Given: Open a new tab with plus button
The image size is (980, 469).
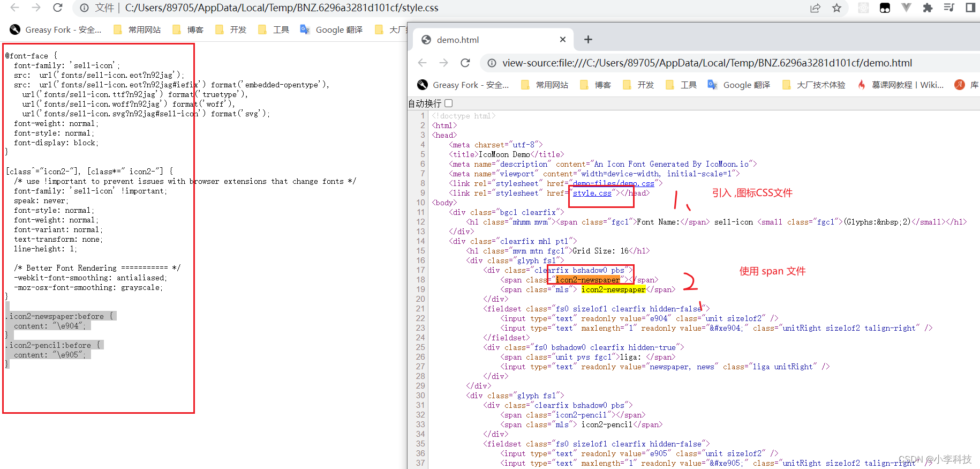Looking at the screenshot, I should [x=588, y=40].
